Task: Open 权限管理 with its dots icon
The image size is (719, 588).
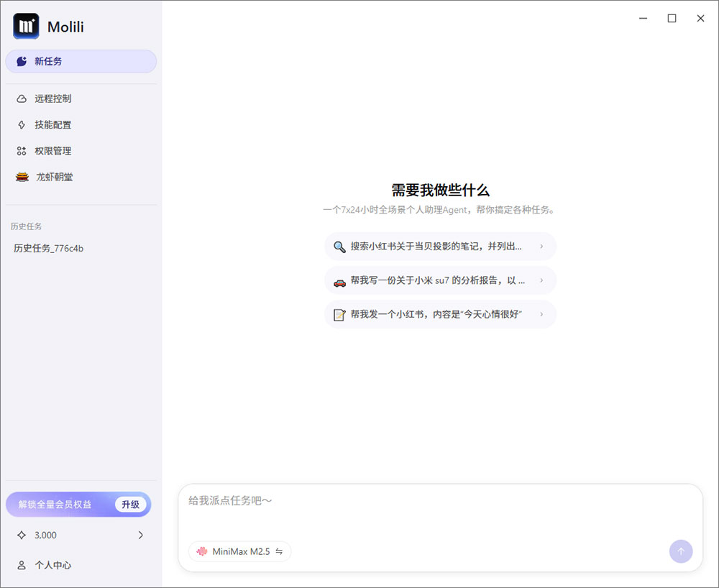Action: (22, 151)
